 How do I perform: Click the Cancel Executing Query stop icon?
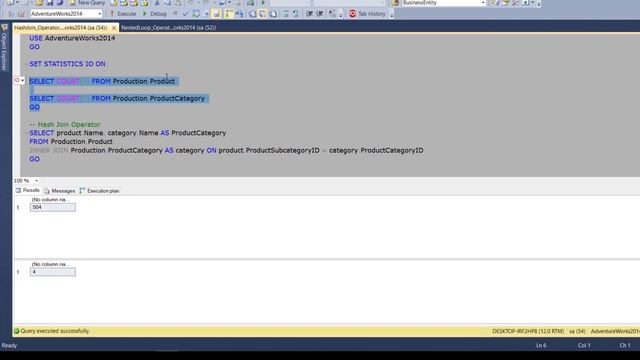175,13
